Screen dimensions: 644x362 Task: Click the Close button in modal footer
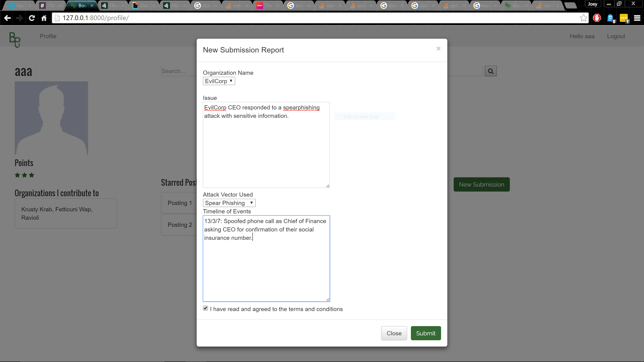[394, 333]
